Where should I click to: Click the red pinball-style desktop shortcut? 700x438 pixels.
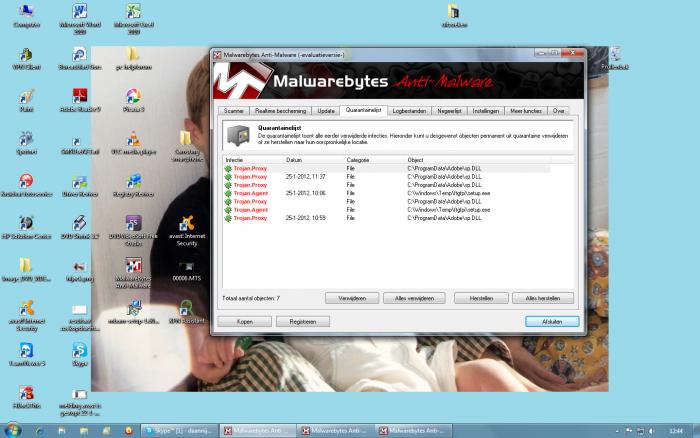pyautogui.click(x=26, y=186)
